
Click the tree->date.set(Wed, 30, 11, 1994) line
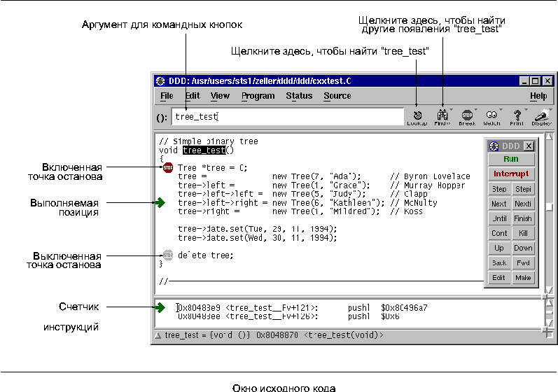pyautogui.click(x=257, y=237)
